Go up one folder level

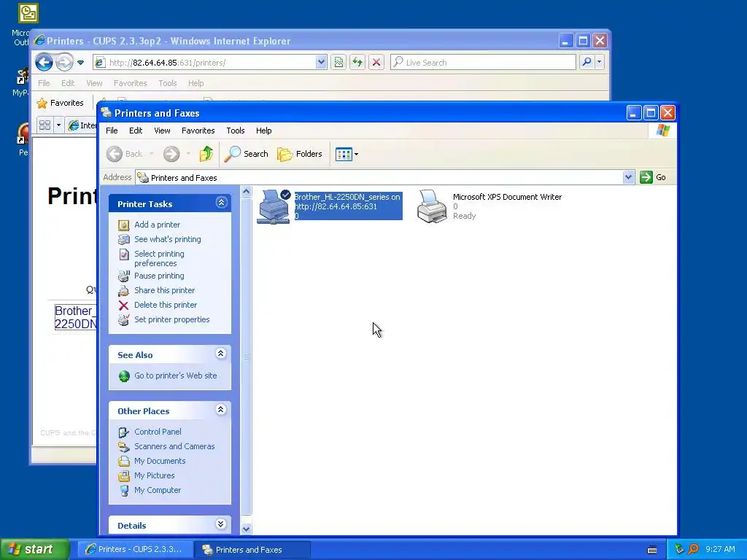206,154
